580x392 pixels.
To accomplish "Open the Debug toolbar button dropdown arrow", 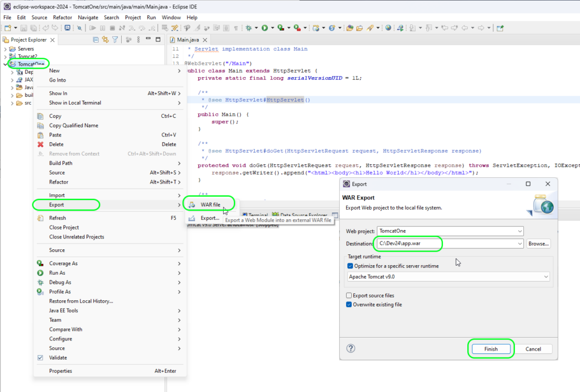I will [256, 28].
